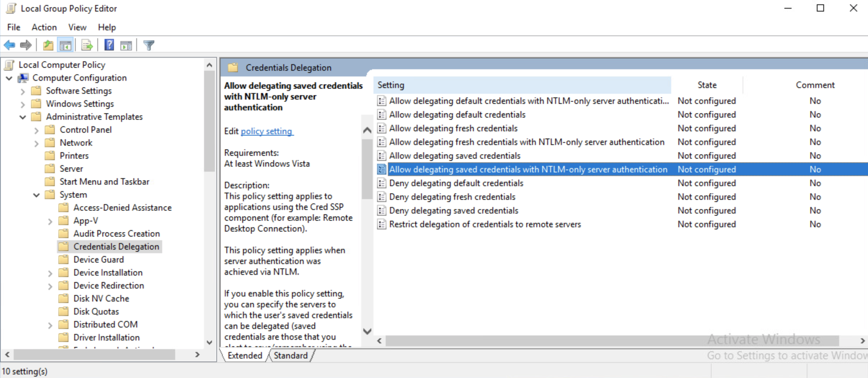Toggle Show/Hide Action Pane icon
Image resolution: width=868 pixels, height=378 pixels.
tap(126, 45)
